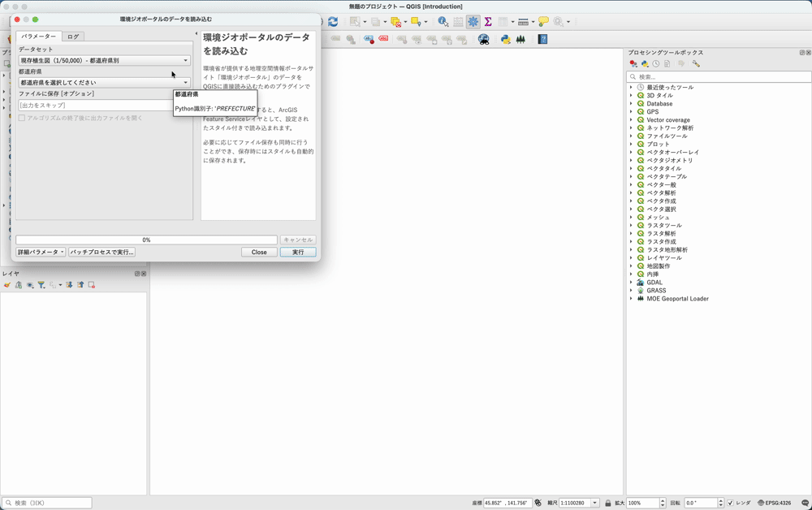This screenshot has width=812, height=510.
Task: Click the バッチプロセスで実行 button
Action: click(x=101, y=252)
